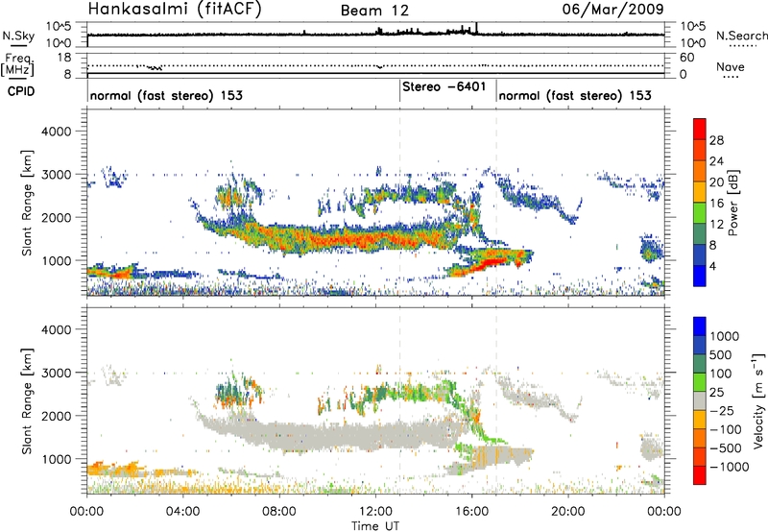Screen dimensions: 768x532
Task: Select the -1000 tick on Velocity scale
Action: click(729, 467)
